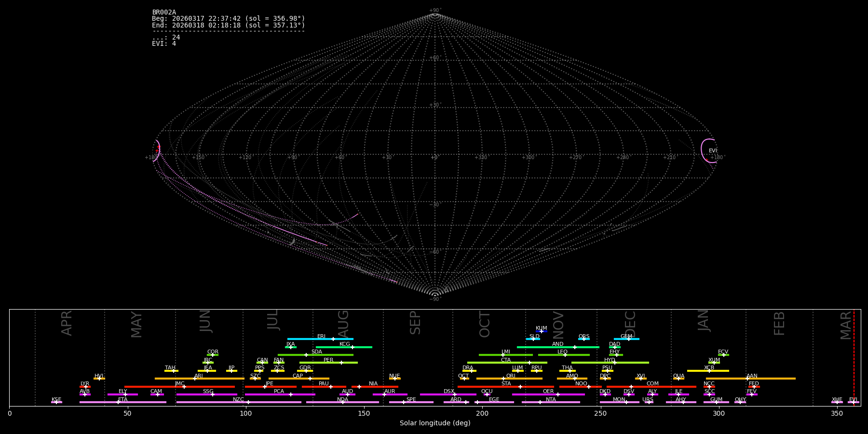Click the purple SSG activity bar

206,394
